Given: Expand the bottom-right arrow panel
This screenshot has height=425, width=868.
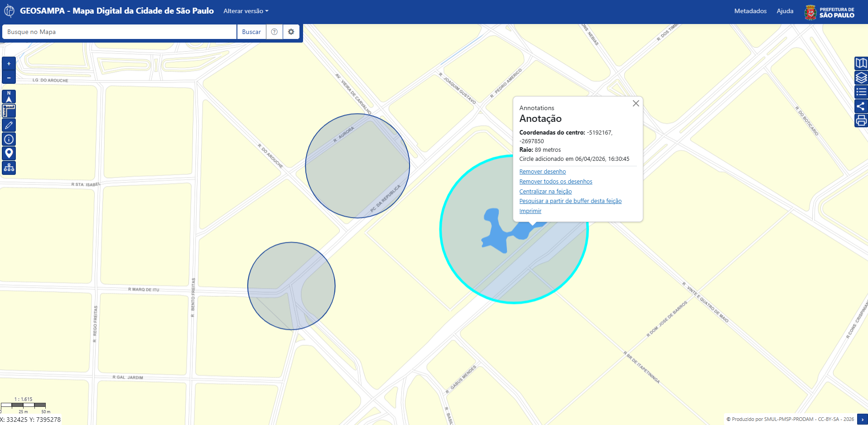Looking at the screenshot, I should pyautogui.click(x=862, y=419).
